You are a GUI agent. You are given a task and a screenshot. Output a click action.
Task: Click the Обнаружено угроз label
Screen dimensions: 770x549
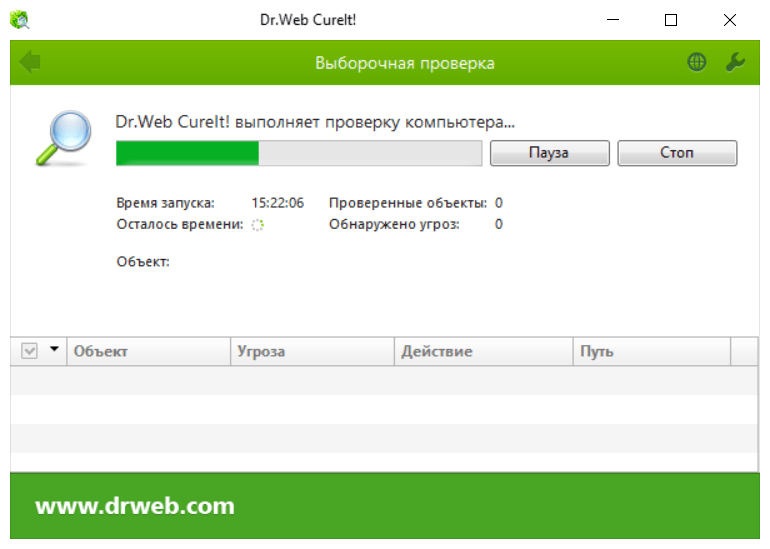394,224
